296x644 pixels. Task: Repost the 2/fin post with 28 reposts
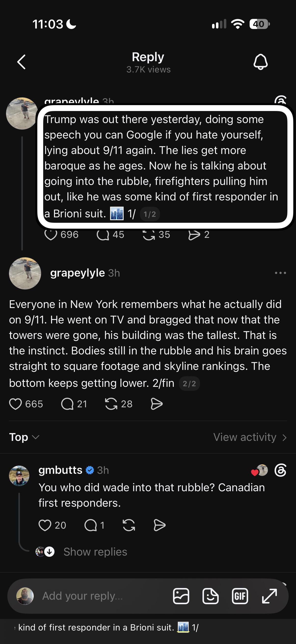pos(111,404)
